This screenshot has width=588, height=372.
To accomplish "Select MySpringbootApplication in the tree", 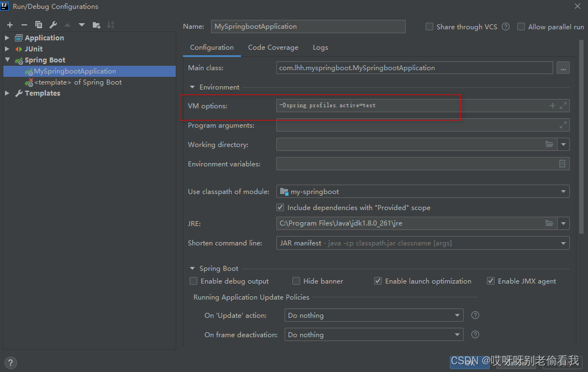I will click(x=90, y=71).
